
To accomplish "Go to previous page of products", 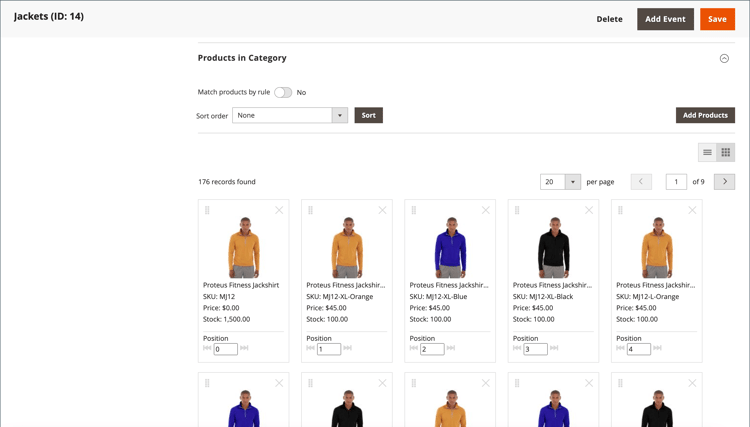I will [x=641, y=182].
